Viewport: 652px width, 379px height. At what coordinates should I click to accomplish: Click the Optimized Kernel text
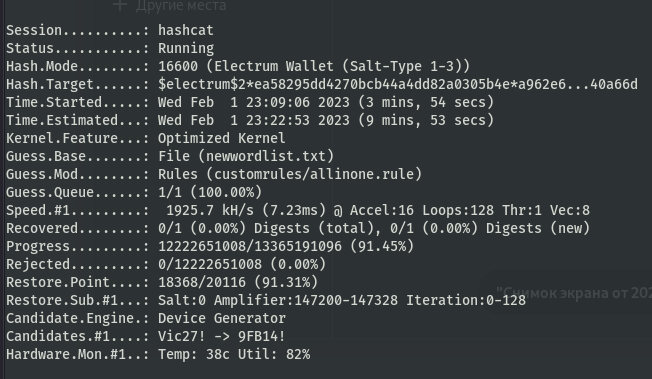(222, 138)
